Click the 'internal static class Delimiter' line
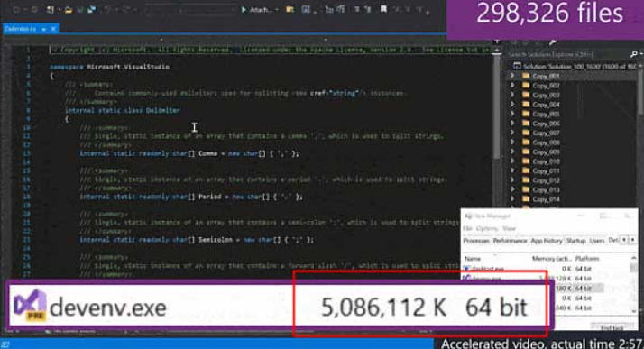The width and height of the screenshot is (644, 349). tap(123, 110)
